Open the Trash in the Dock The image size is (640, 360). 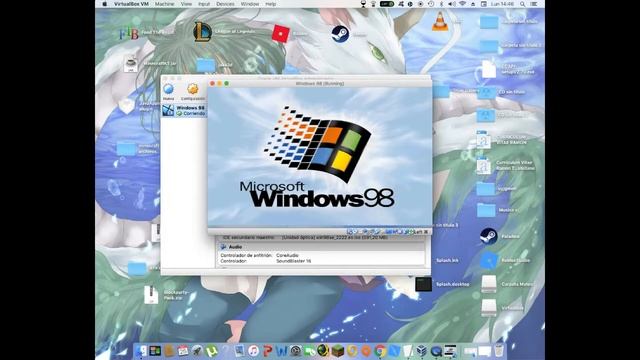(499, 351)
